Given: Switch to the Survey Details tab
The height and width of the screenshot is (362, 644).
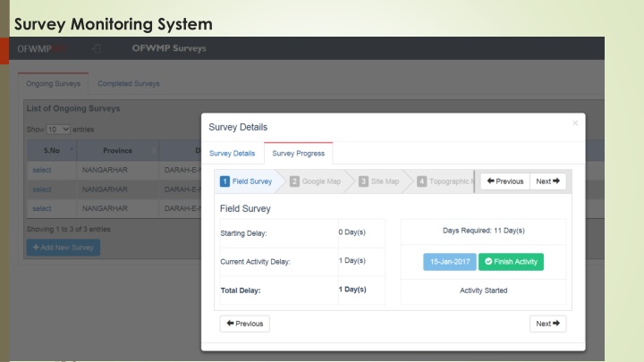Looking at the screenshot, I should [232, 154].
